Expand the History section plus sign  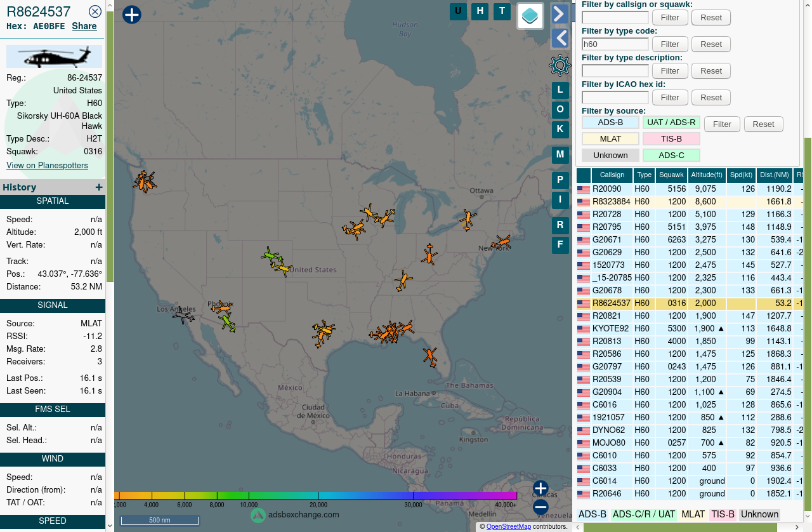point(98,187)
